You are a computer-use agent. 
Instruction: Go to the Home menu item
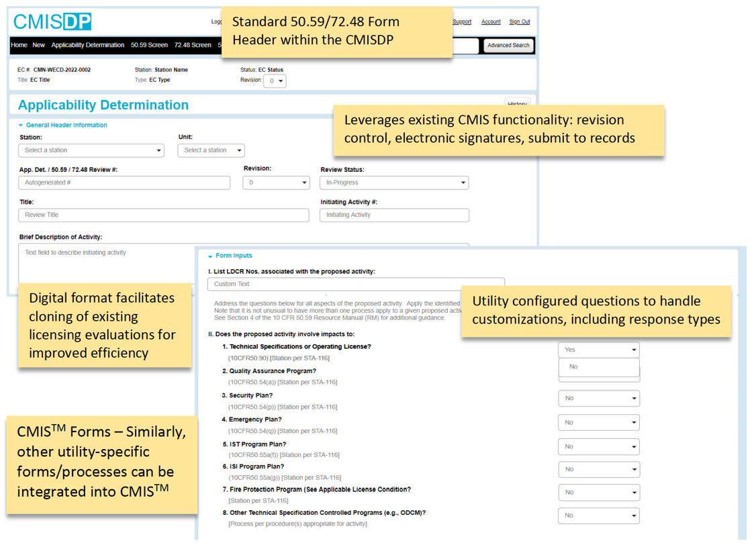pyautogui.click(x=19, y=45)
